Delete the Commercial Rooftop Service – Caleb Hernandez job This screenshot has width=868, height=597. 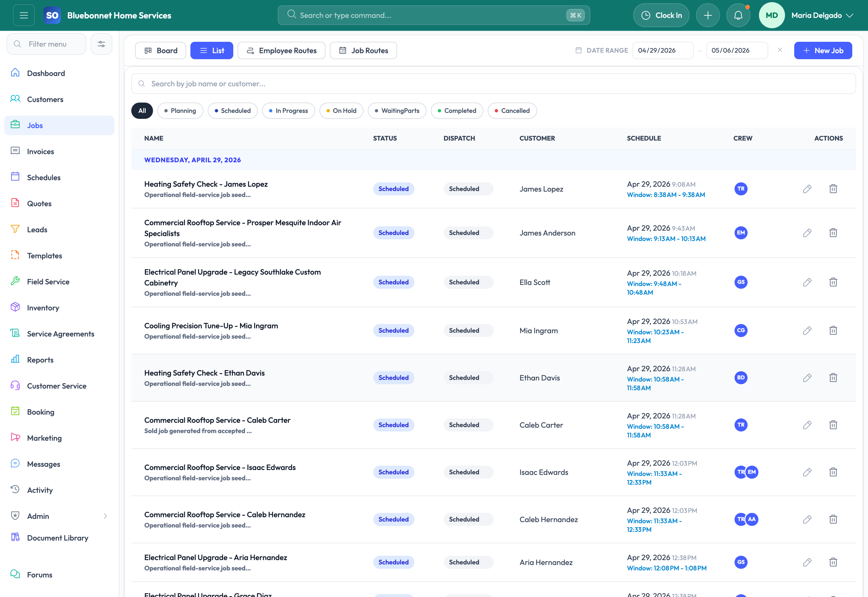point(833,519)
